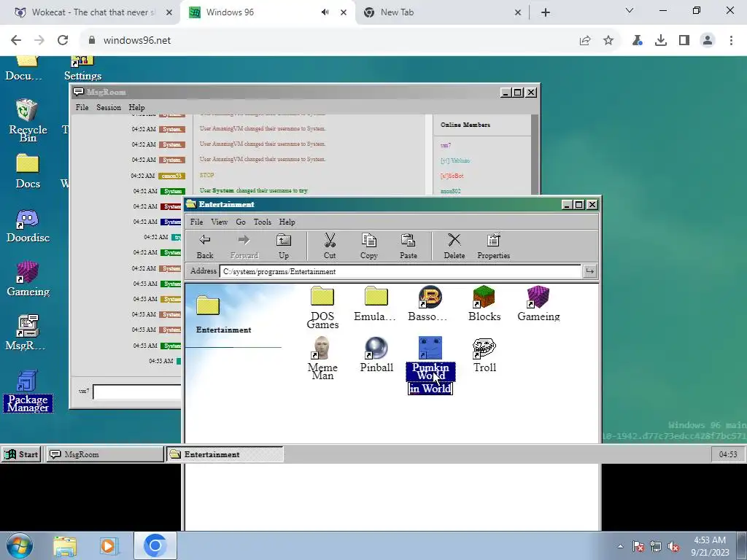Select the MsgRoom desktop shortcut
This screenshot has height=560, width=747.
point(26,333)
